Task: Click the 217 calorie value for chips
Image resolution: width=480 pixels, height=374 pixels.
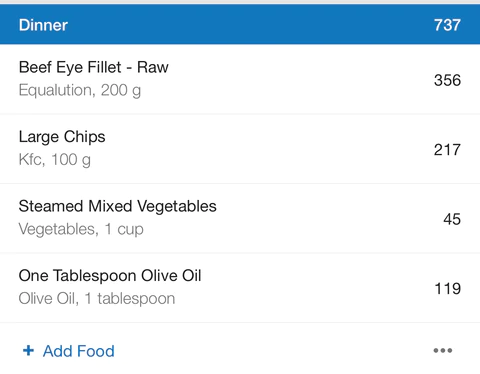Action: coord(447,150)
